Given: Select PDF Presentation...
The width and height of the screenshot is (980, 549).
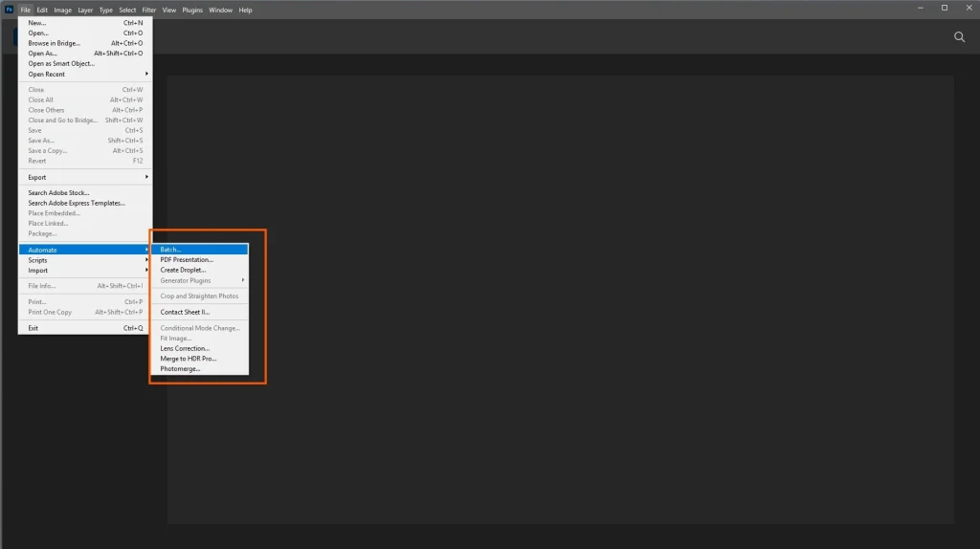Looking at the screenshot, I should [x=200, y=260].
